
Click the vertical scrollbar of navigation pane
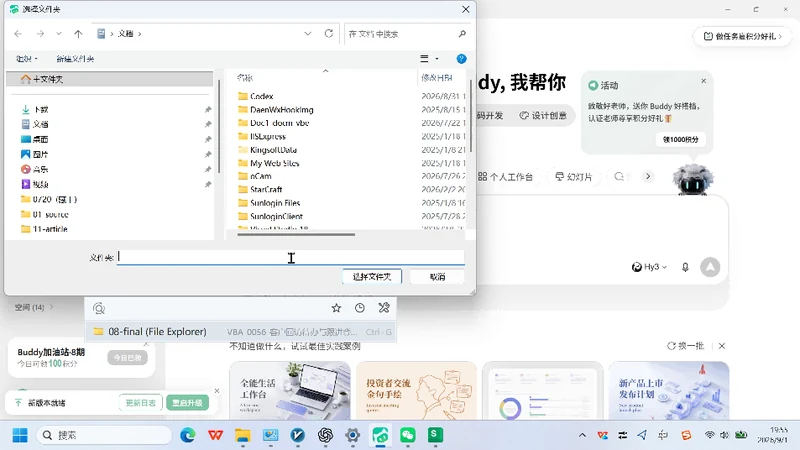pos(219,127)
